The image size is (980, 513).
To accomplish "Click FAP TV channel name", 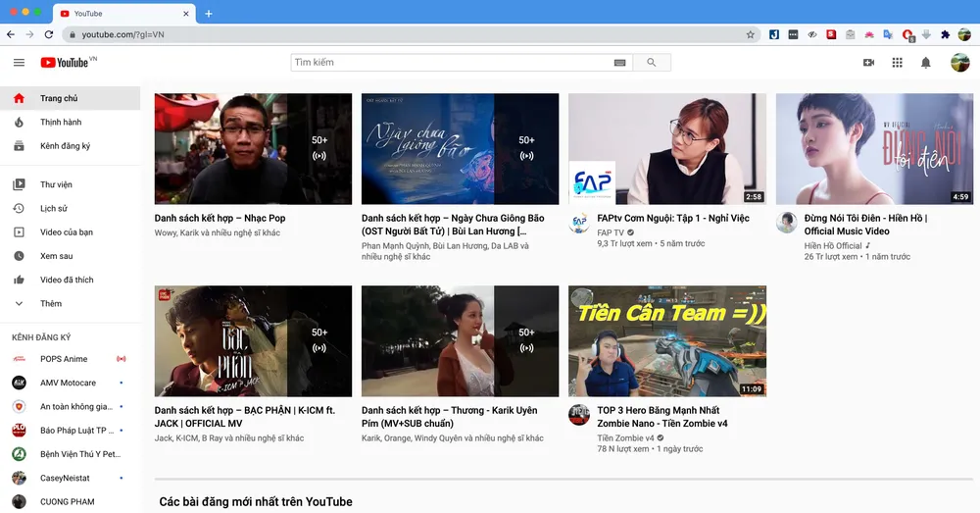I will [611, 232].
